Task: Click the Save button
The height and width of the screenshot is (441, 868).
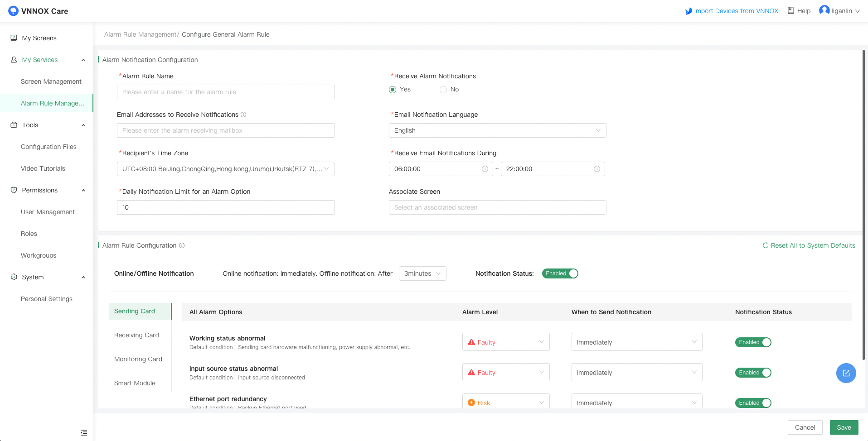Action: (x=844, y=427)
